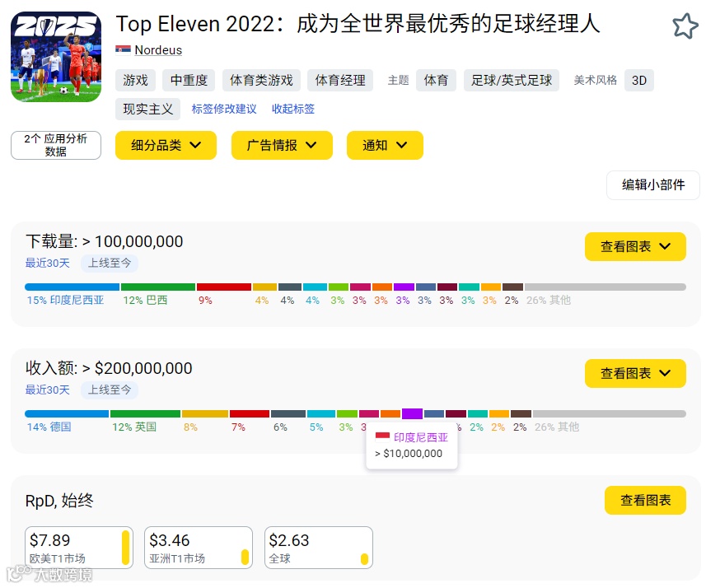
Task: Click 查看图表 button in RpD section
Action: [x=645, y=500]
